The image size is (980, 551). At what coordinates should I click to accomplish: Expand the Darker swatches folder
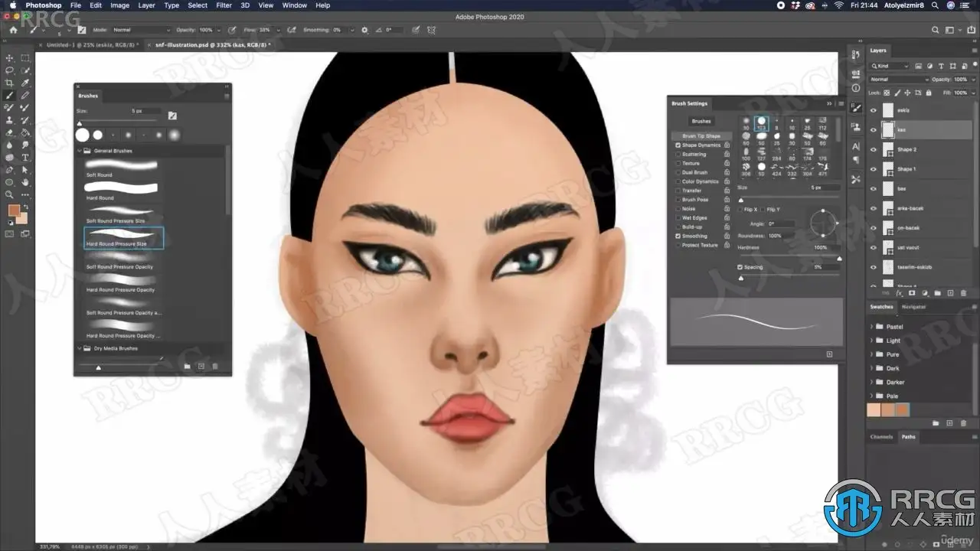(871, 382)
